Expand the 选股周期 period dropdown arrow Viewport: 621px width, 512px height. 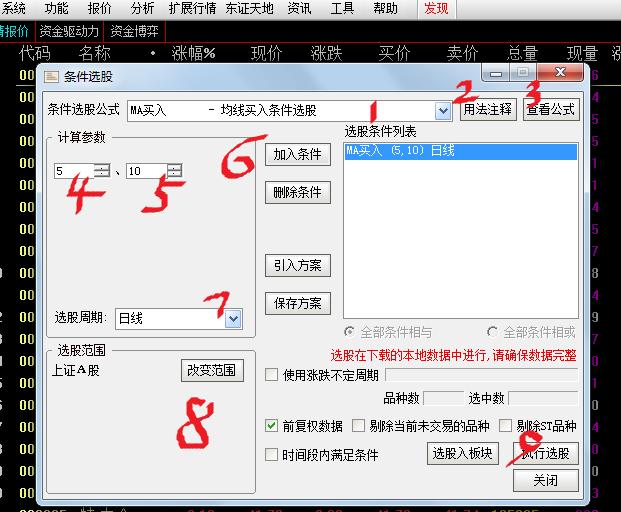233,319
